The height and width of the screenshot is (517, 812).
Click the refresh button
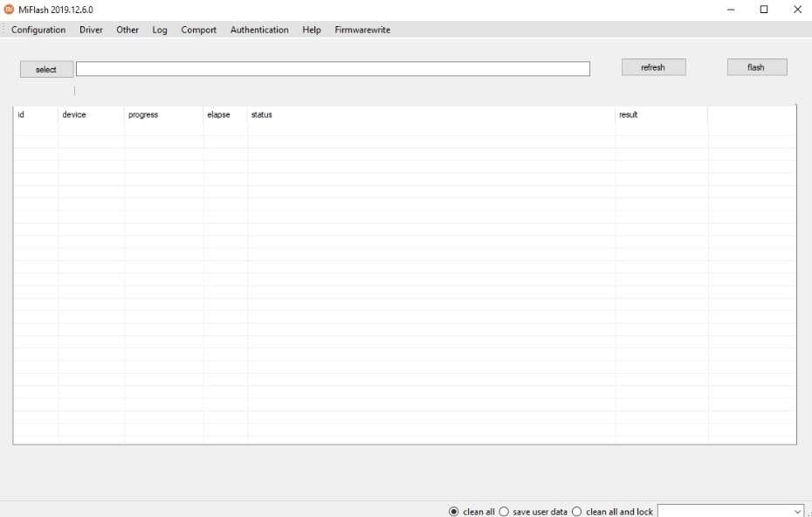coord(654,67)
